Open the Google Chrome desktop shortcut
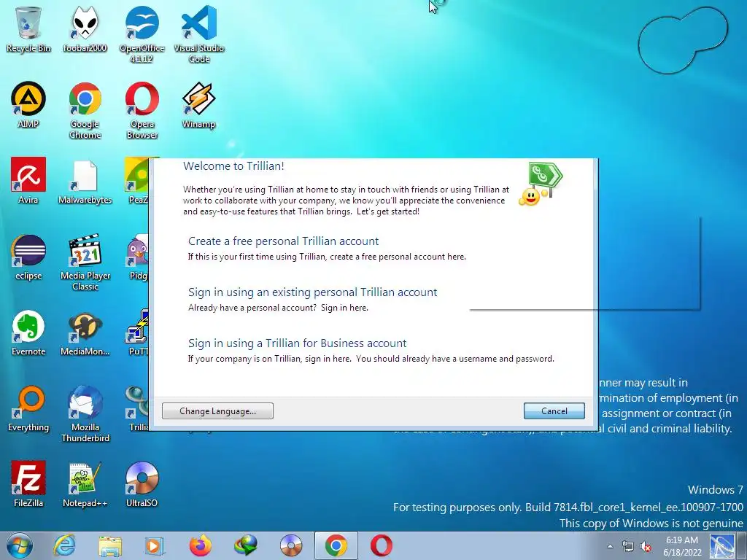The height and width of the screenshot is (560, 747). [85, 111]
